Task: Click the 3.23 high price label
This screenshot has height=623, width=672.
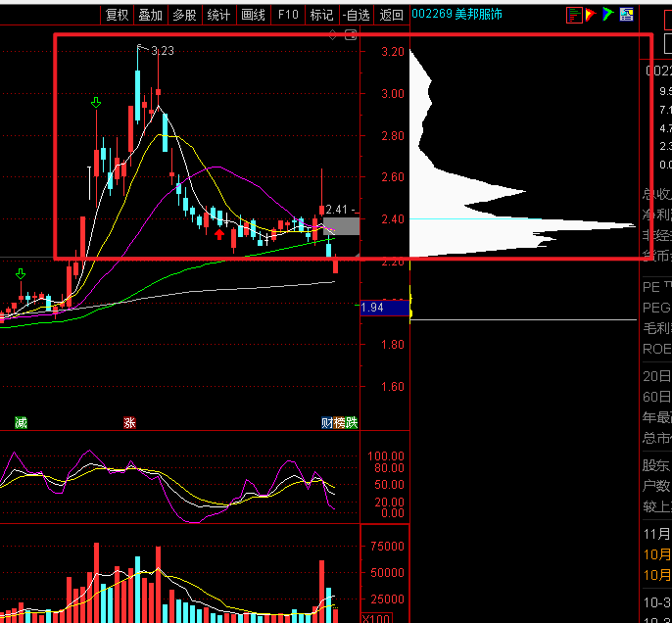Action: point(163,51)
